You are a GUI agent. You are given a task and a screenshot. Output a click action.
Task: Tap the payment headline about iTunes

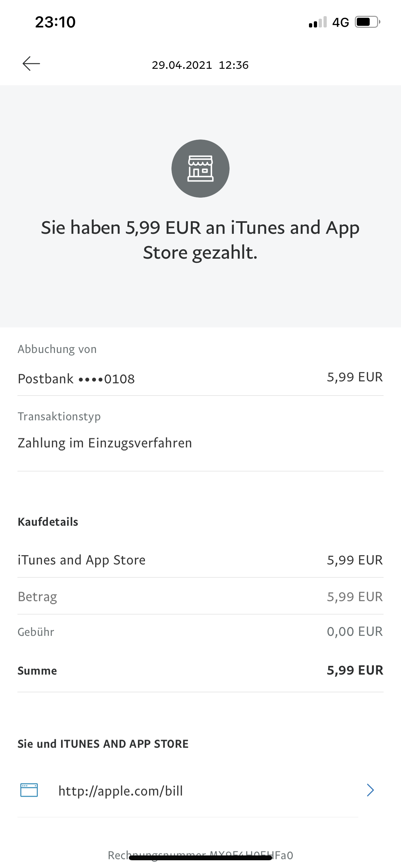200,240
